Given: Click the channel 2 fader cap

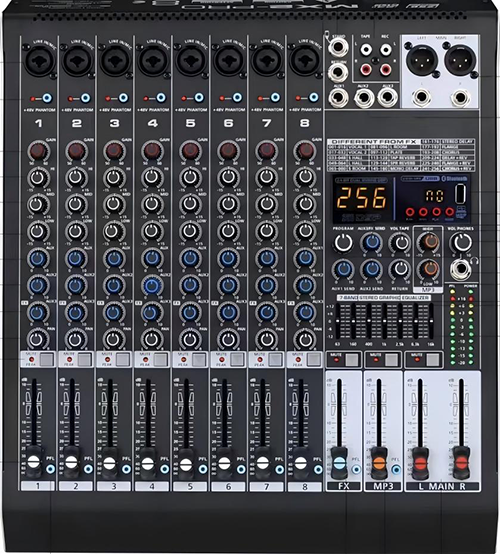Looking at the screenshot, I should coord(71,462).
